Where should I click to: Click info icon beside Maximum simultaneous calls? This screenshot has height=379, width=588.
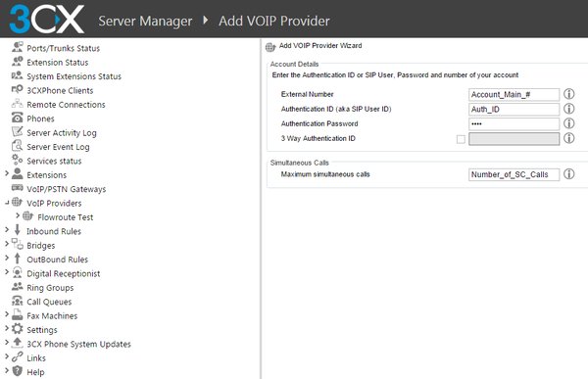click(x=568, y=174)
